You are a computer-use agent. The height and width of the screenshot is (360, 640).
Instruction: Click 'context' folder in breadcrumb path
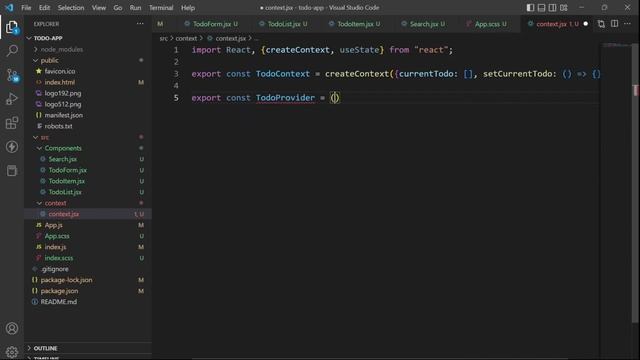pos(186,38)
